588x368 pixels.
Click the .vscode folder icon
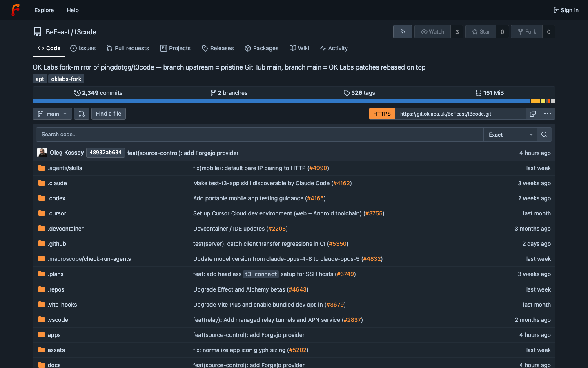(x=42, y=320)
